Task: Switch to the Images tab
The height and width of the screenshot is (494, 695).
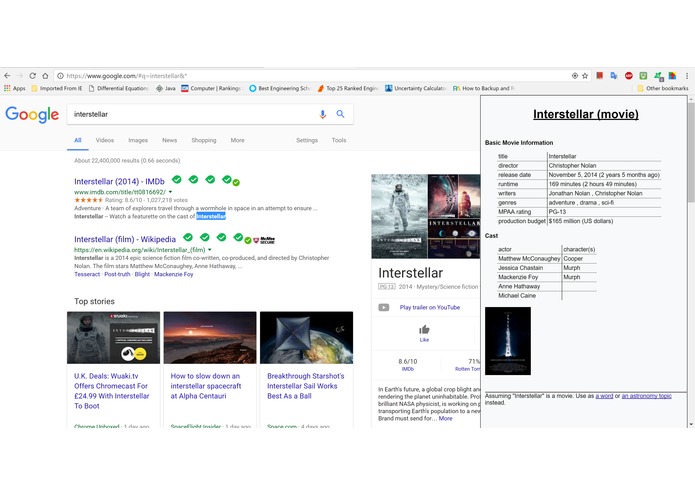Action: point(138,140)
